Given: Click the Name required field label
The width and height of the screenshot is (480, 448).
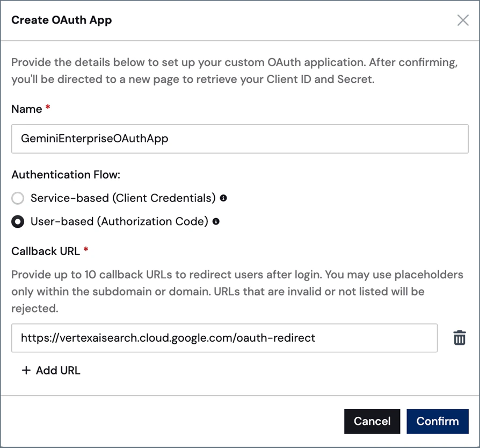Looking at the screenshot, I should (x=26, y=109).
